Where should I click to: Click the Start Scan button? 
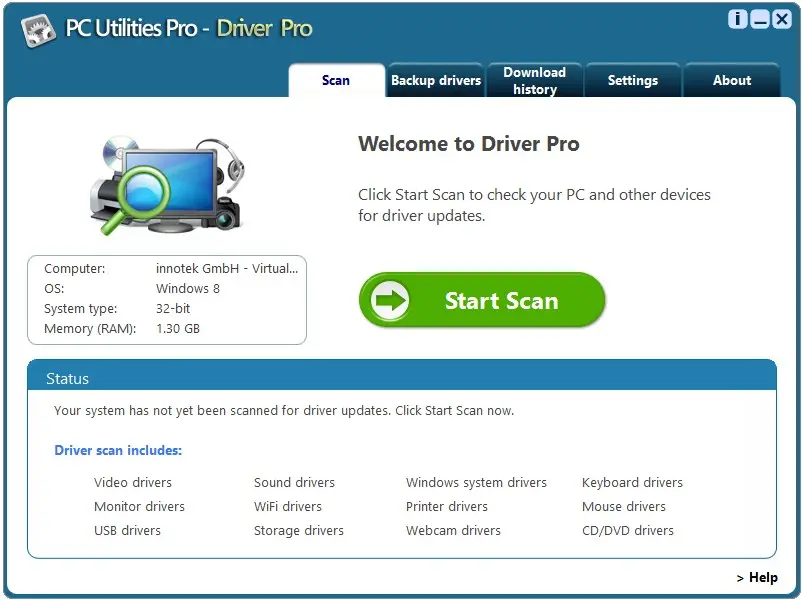(482, 300)
